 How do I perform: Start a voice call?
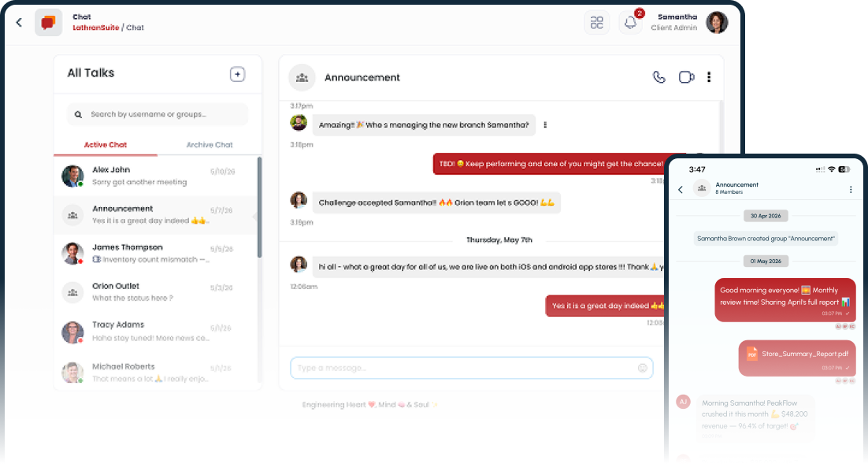[658, 77]
